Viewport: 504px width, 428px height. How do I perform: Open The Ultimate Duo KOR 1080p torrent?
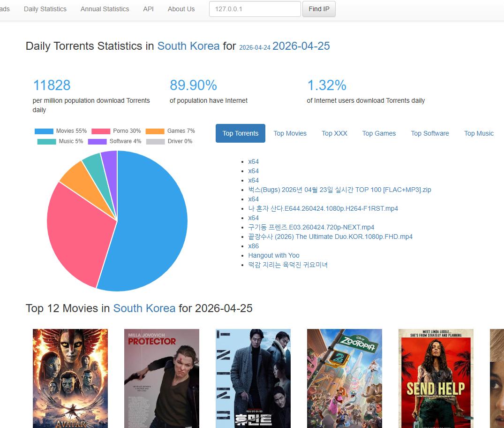(330, 237)
